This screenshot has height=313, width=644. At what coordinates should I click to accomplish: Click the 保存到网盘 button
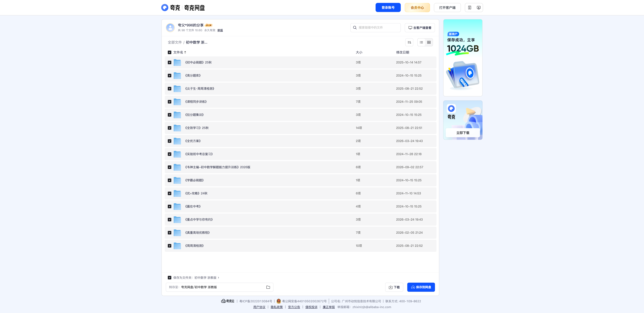[x=421, y=287]
